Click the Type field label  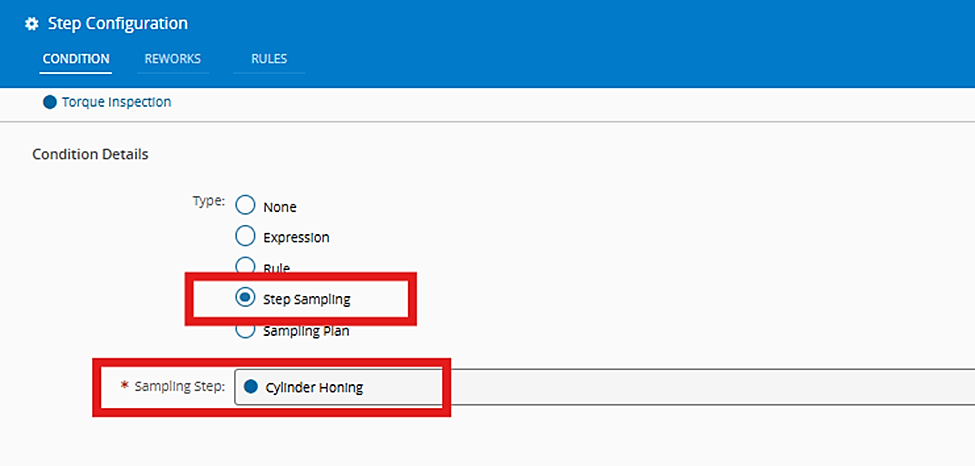coord(208,200)
